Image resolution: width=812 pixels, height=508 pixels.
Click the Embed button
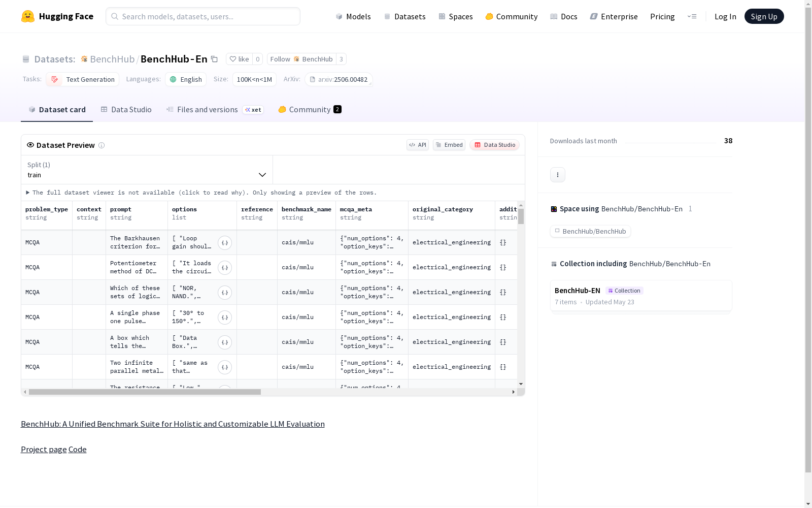pyautogui.click(x=449, y=145)
